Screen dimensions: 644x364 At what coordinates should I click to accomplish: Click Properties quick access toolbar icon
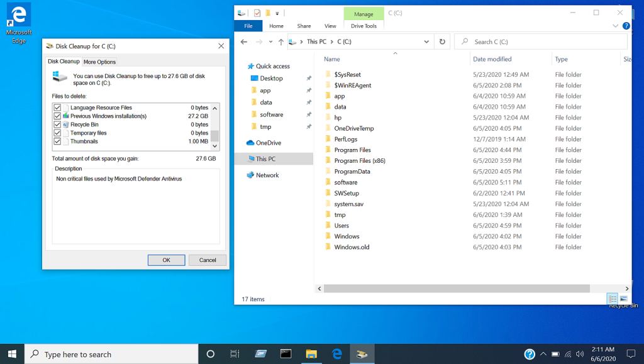click(257, 13)
